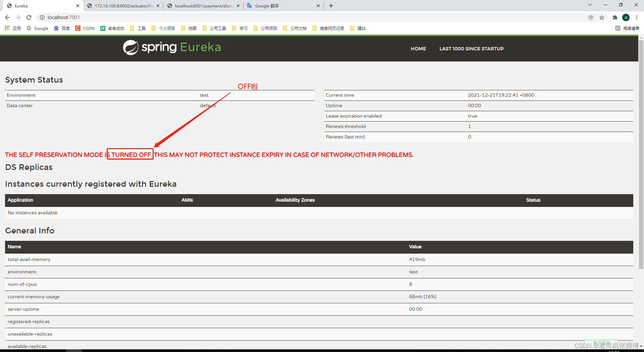Open a new tab with plus button

click(331, 6)
